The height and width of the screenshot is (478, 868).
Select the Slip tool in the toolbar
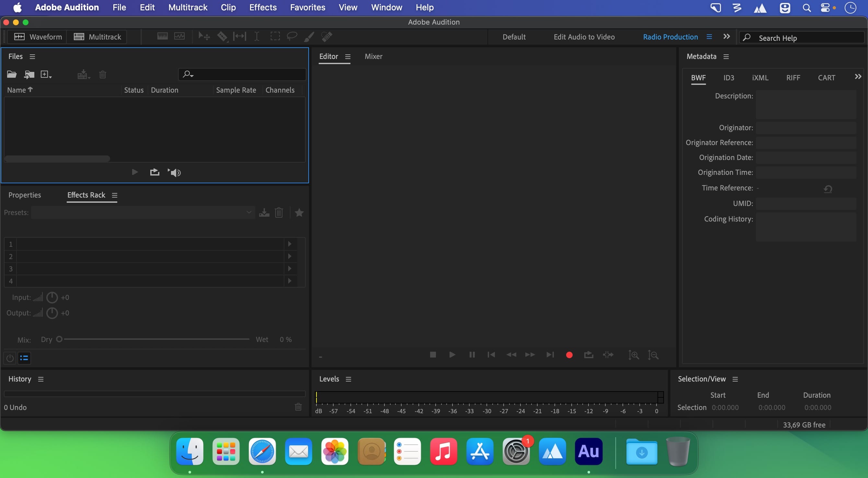click(240, 36)
